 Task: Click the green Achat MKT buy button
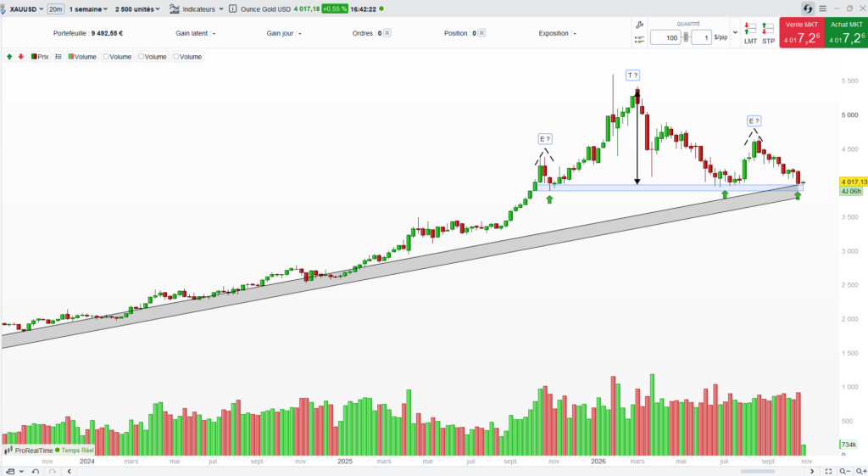[846, 32]
